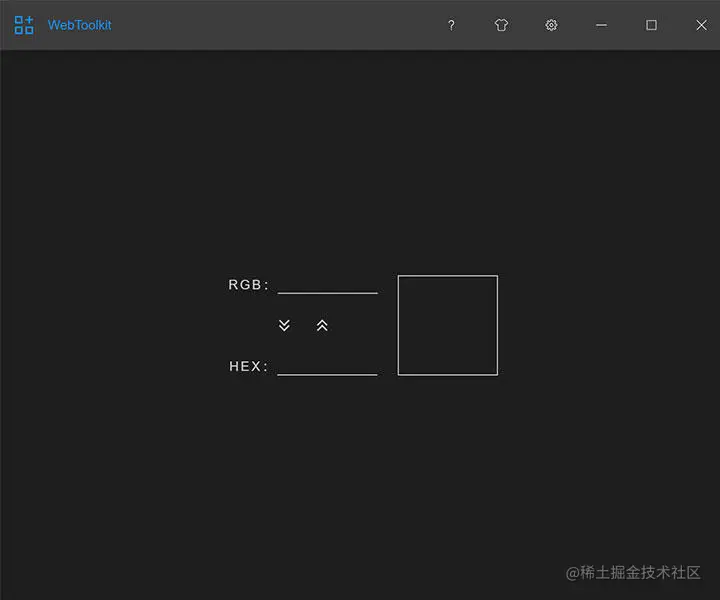Screen dimensions: 720x600
Task: Minimize the WebToolkit window
Action: (602, 25)
